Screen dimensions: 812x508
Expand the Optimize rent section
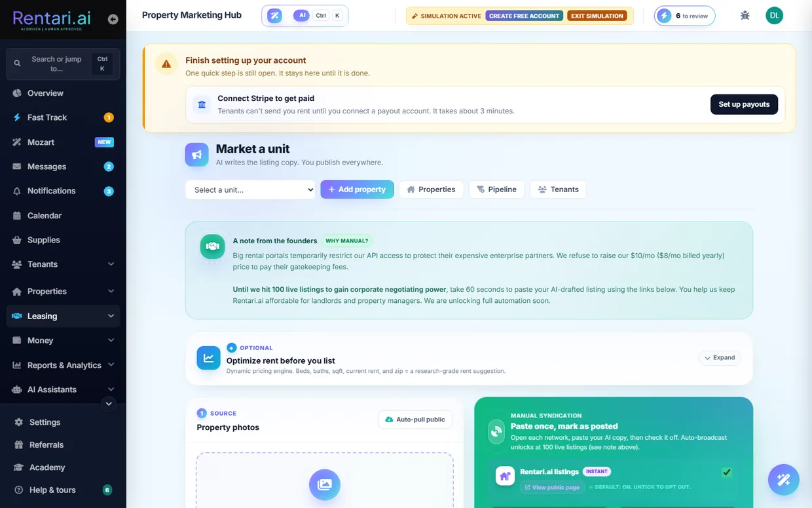[x=720, y=358]
